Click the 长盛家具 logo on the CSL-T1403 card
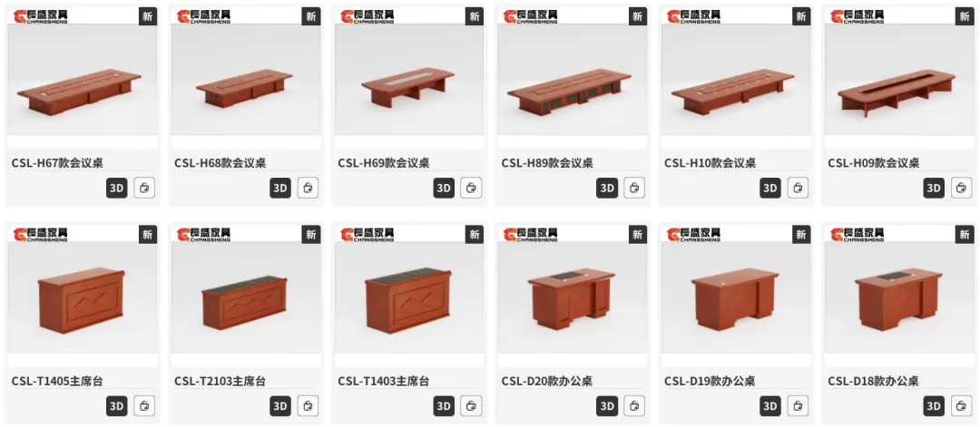The width and height of the screenshot is (980, 427). (x=367, y=234)
